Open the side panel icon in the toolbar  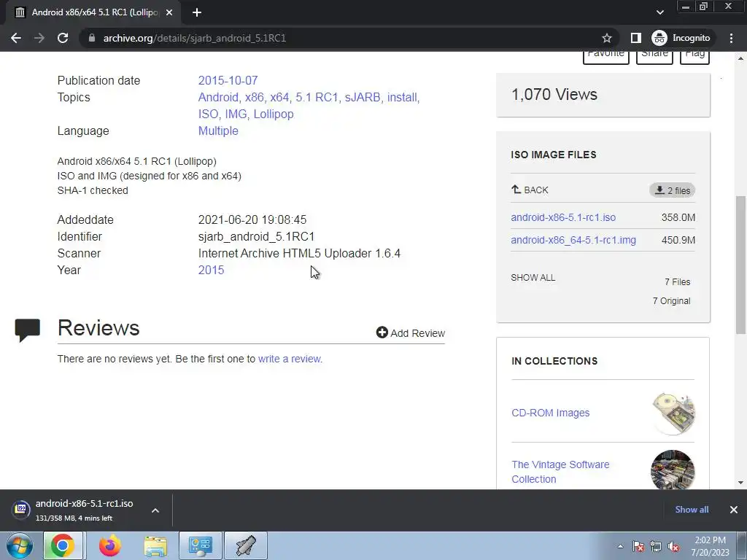tap(635, 38)
